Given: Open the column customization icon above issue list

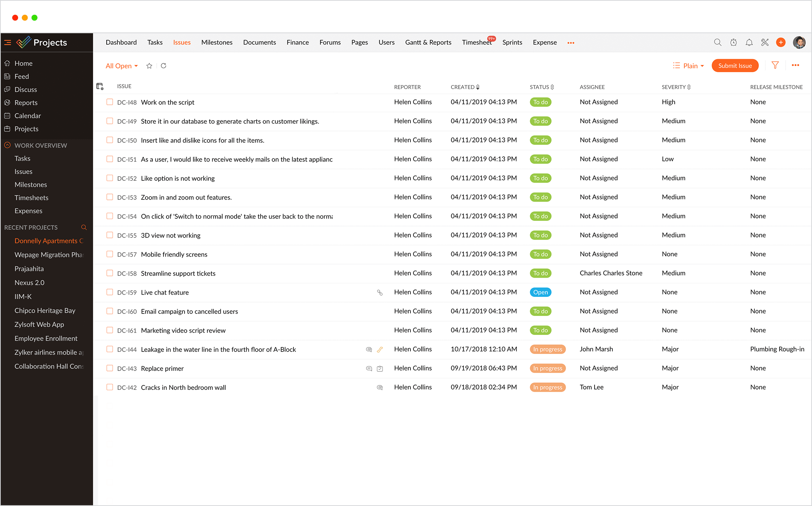Looking at the screenshot, I should tap(100, 86).
